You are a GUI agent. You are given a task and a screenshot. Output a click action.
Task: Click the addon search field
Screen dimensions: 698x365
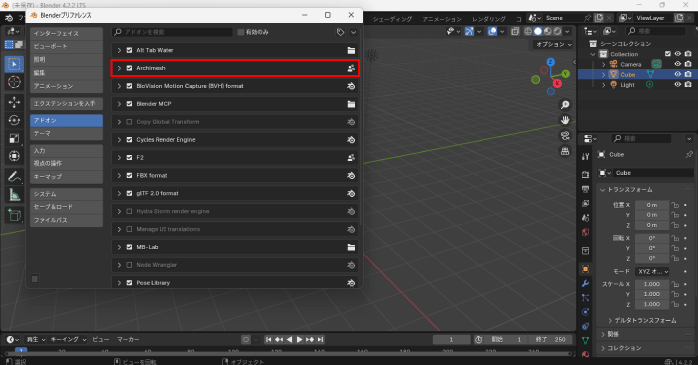173,32
